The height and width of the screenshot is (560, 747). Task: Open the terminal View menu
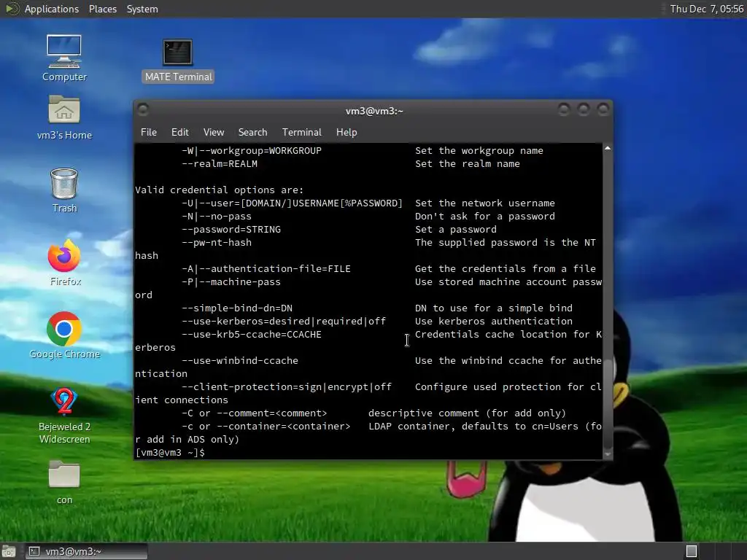pyautogui.click(x=214, y=133)
